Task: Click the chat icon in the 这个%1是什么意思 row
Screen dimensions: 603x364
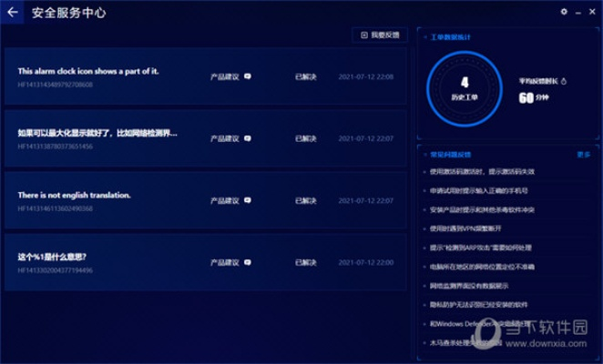Action: point(248,262)
